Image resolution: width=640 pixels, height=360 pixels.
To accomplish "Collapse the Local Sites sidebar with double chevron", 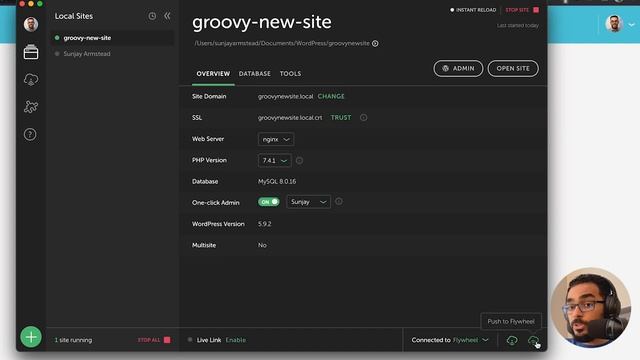I will pyautogui.click(x=167, y=16).
